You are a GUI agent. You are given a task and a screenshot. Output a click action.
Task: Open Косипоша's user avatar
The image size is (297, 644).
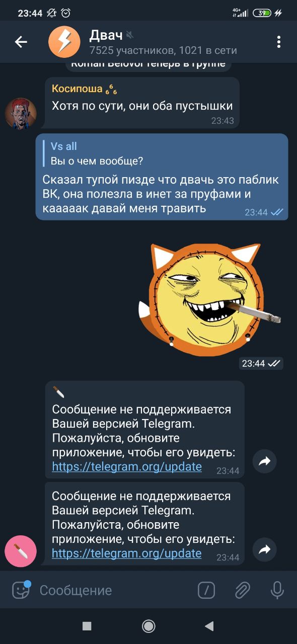point(21,113)
